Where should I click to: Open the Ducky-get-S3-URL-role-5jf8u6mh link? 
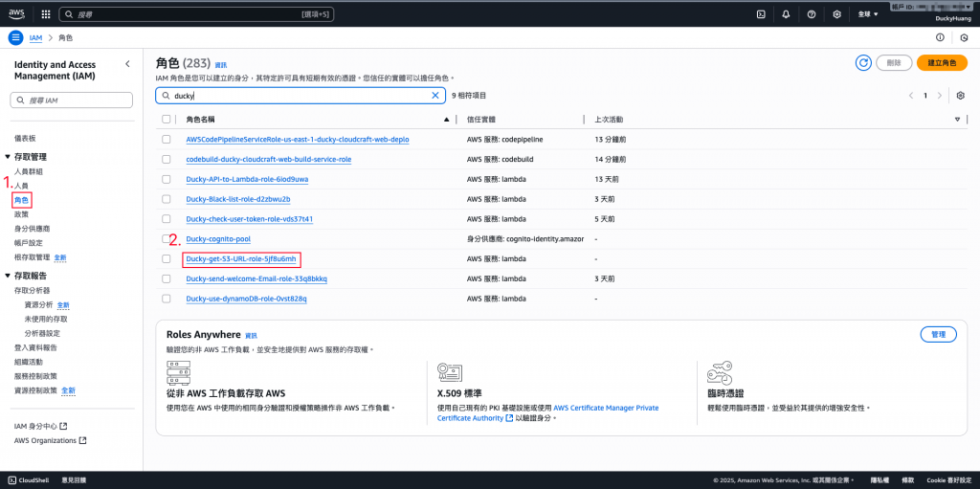point(241,259)
